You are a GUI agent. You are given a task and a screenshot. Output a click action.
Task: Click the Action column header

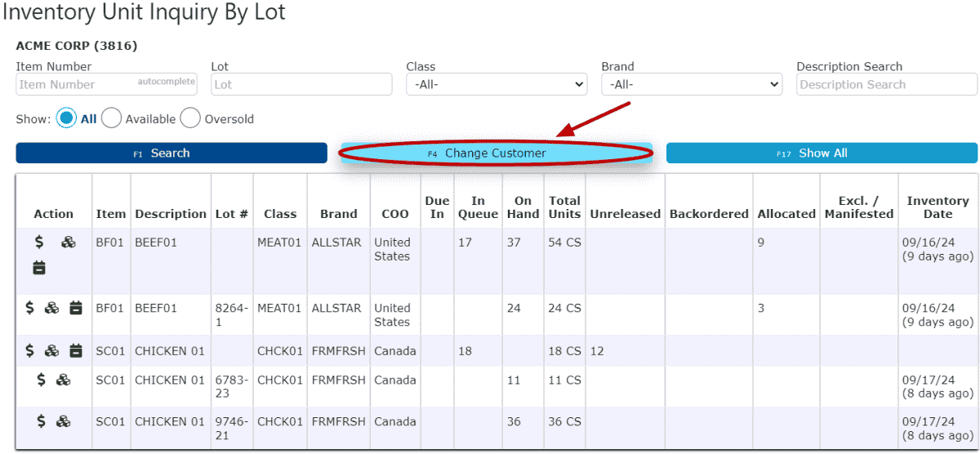point(54,214)
